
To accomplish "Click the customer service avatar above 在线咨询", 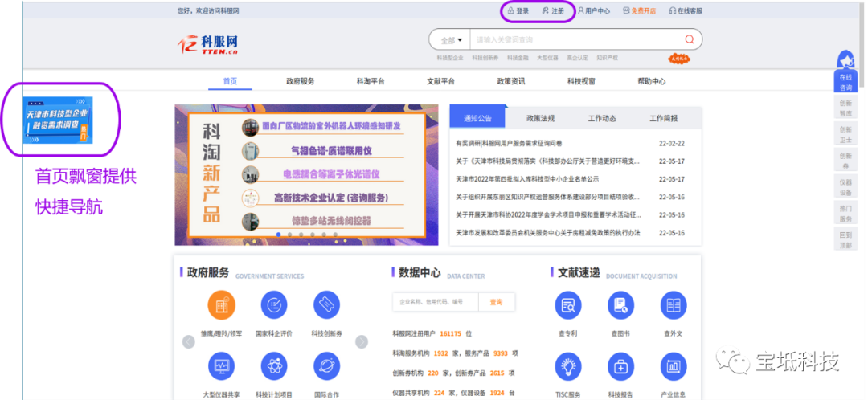I will point(845,59).
